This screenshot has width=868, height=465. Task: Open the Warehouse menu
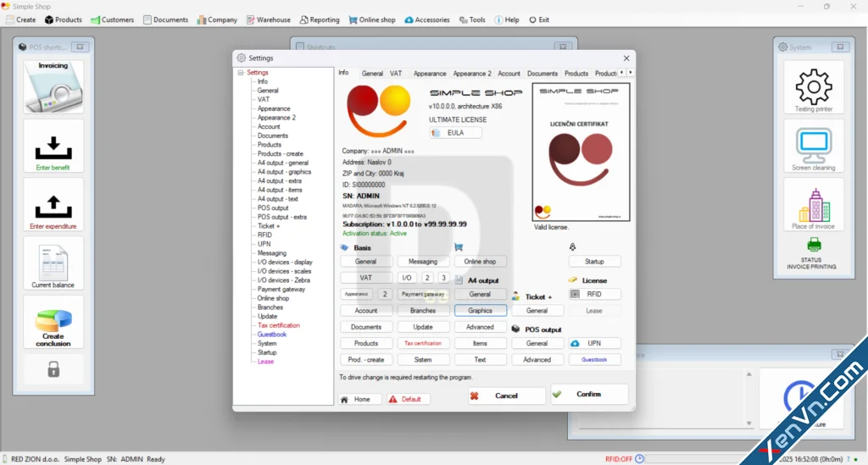click(x=269, y=20)
